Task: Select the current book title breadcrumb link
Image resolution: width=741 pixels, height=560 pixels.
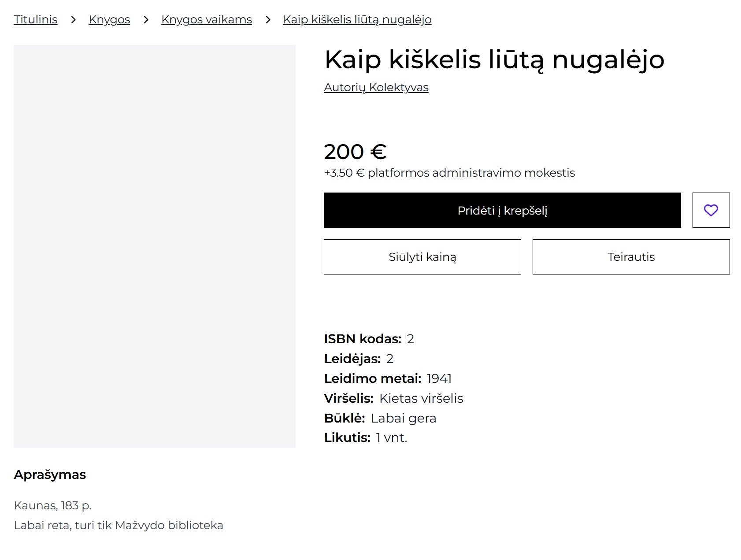Action: 357,20
